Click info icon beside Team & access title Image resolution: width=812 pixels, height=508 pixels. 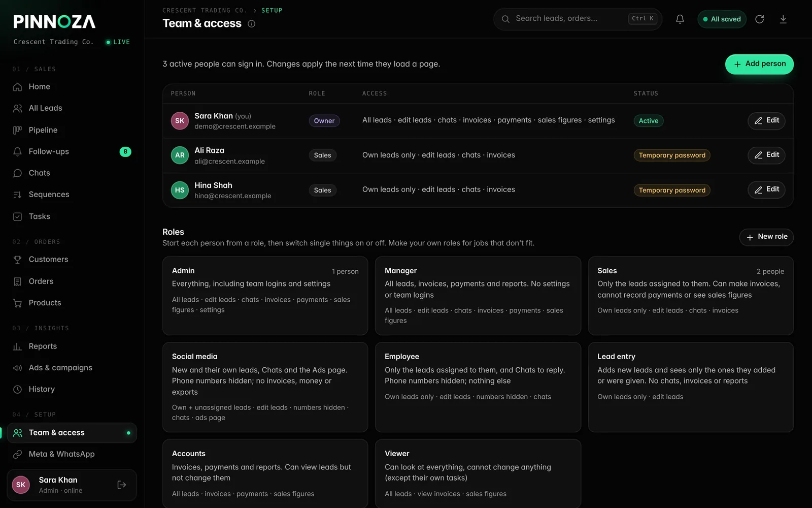tap(251, 24)
